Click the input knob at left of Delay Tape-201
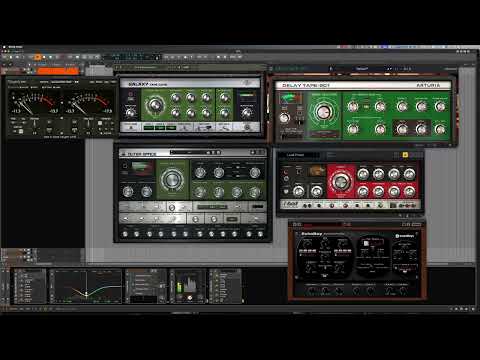This screenshot has height=360, width=480. (284, 117)
